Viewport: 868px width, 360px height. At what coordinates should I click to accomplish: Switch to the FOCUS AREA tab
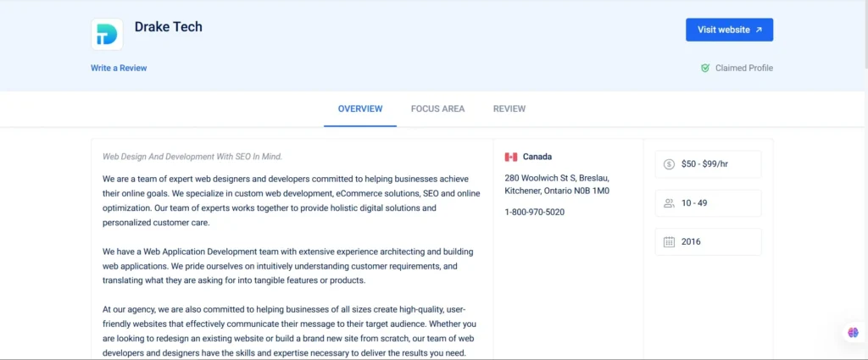(x=438, y=109)
